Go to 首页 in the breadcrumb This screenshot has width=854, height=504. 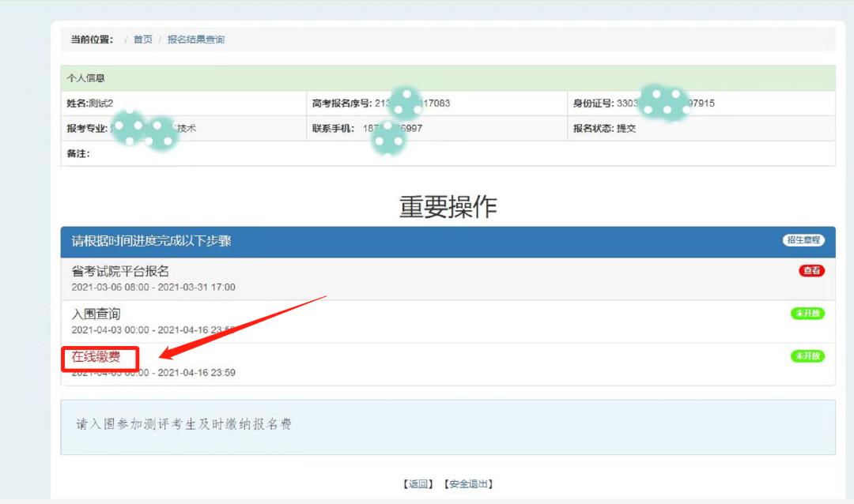pos(142,39)
